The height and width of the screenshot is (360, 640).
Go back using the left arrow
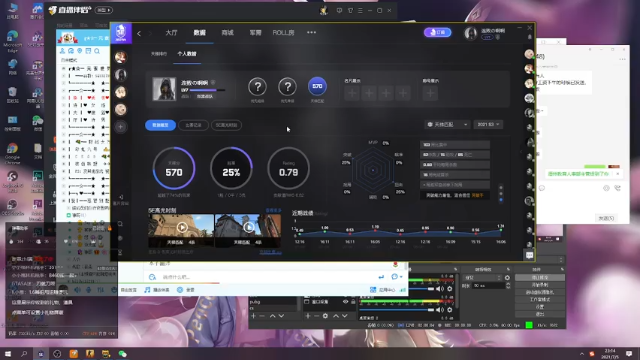tap(139, 33)
